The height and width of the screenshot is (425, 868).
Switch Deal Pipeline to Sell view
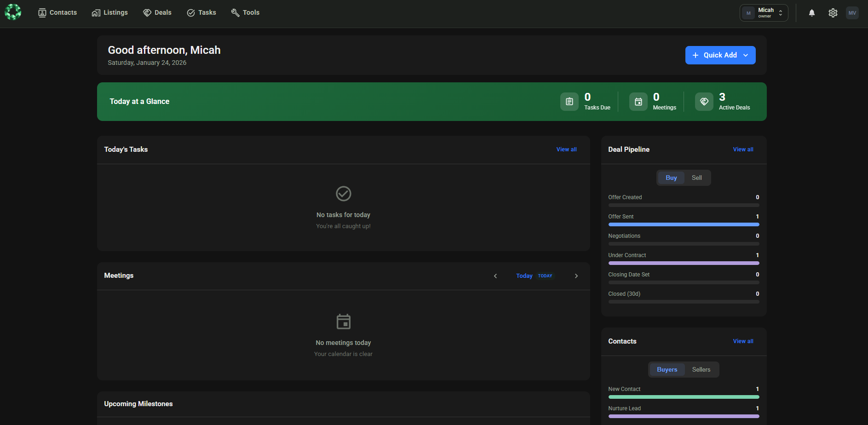click(696, 178)
